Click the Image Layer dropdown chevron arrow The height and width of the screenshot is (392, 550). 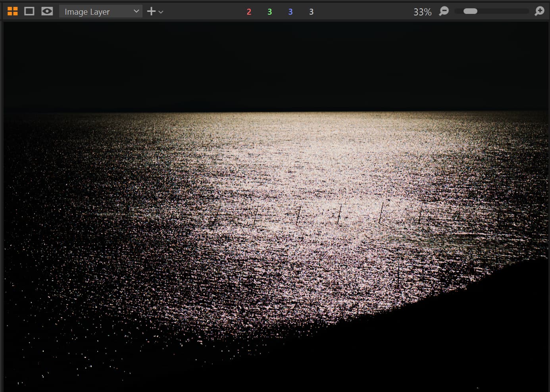pos(136,11)
